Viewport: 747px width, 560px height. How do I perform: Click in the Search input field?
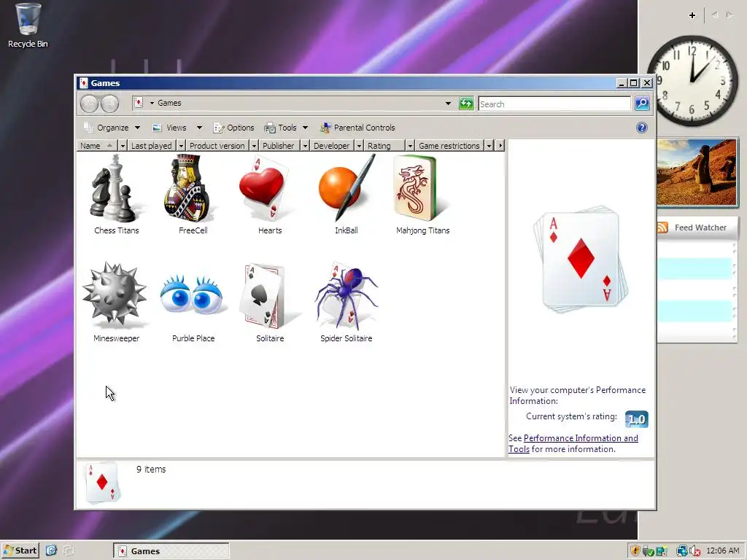tap(554, 104)
